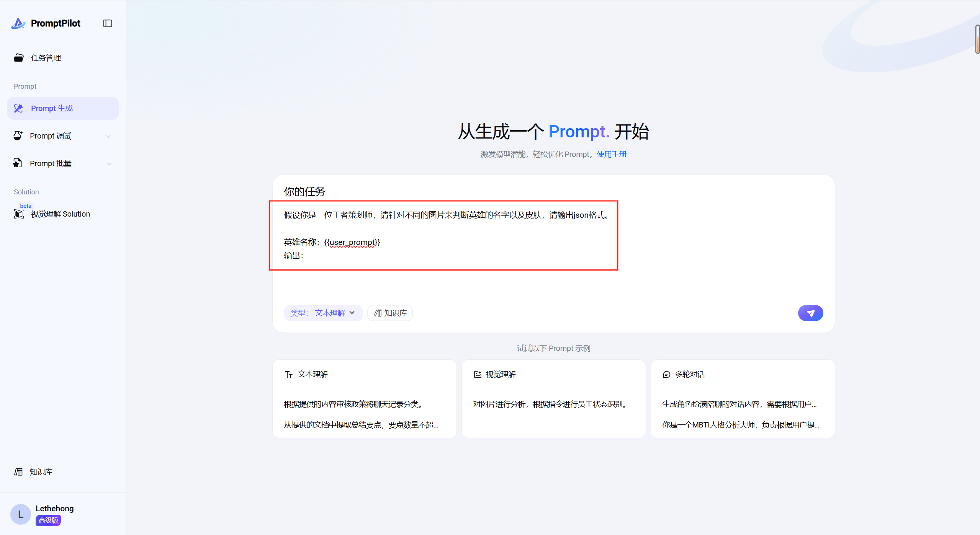The image size is (980, 535).
Task: Click the Lethehong user avatar
Action: pyautogui.click(x=21, y=514)
